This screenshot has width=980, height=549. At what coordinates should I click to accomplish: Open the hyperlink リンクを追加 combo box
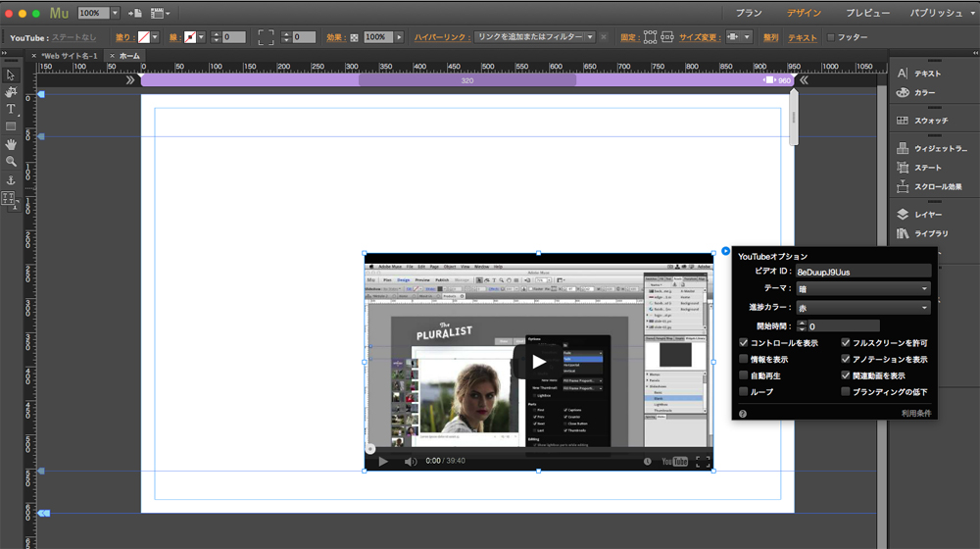pos(534,37)
